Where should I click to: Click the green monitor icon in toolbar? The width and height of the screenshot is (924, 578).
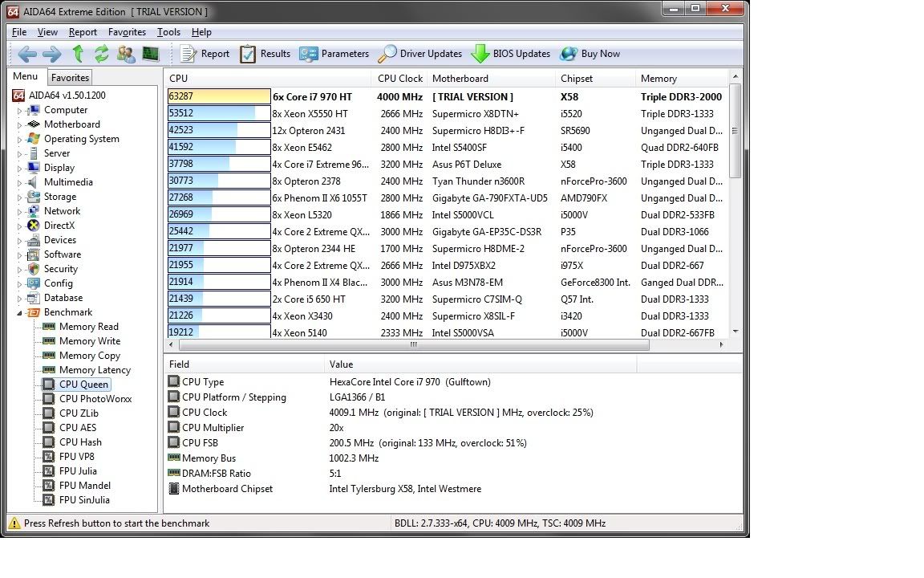click(x=150, y=54)
